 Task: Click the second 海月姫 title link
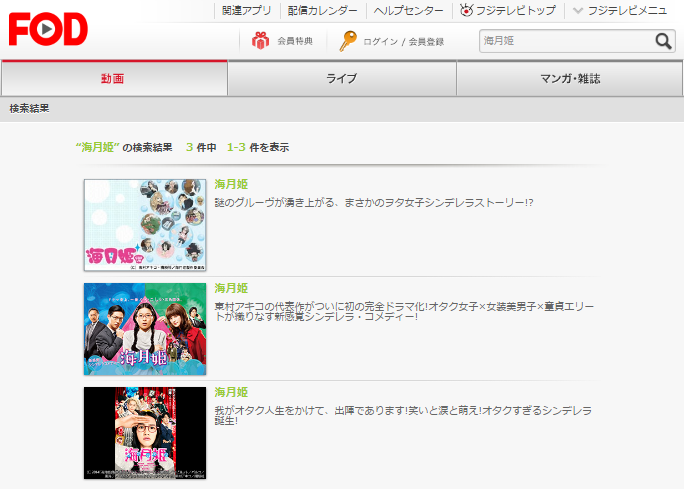(x=231, y=288)
